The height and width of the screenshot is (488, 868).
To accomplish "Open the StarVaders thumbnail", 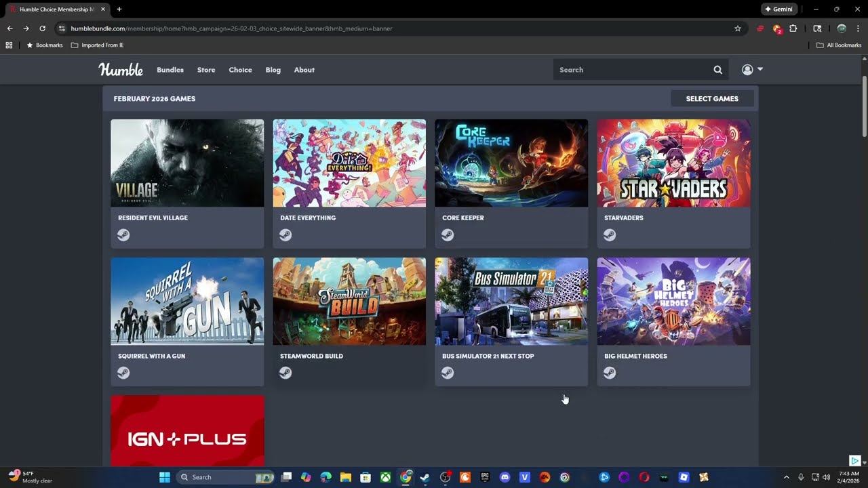I will [673, 163].
